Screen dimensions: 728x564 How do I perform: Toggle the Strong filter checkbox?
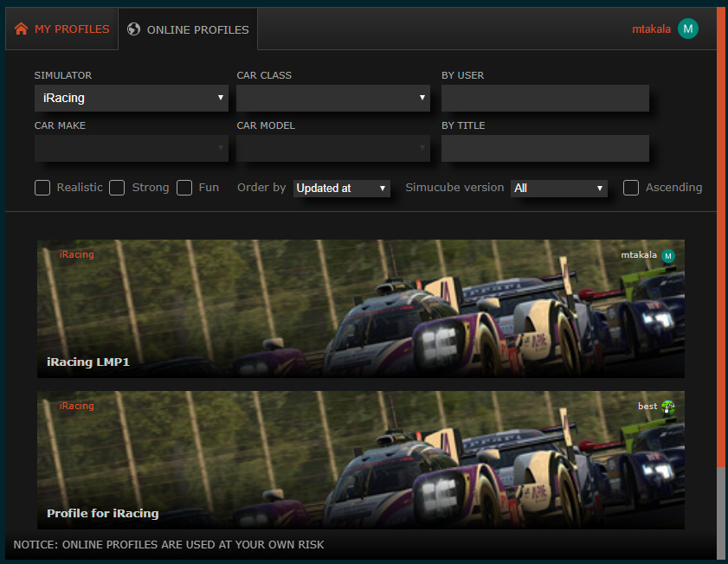pyautogui.click(x=117, y=188)
